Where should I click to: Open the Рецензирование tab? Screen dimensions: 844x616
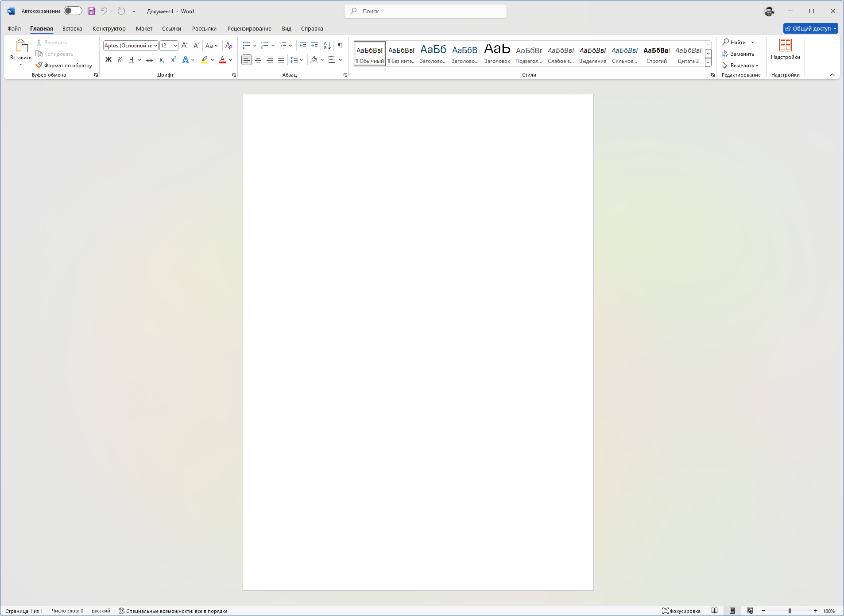tap(249, 29)
